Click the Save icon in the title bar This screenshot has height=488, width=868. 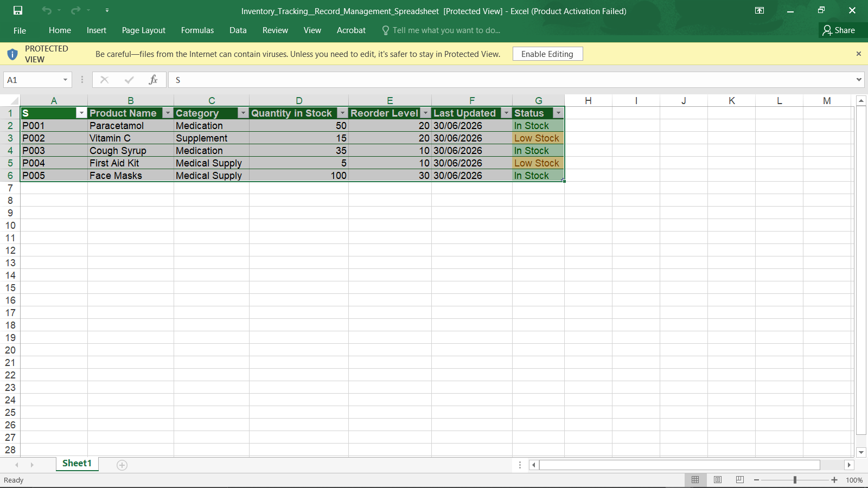point(18,10)
